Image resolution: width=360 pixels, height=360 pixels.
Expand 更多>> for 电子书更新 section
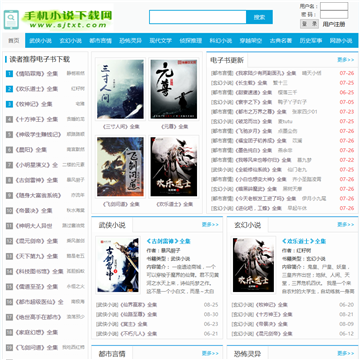tap(346, 60)
